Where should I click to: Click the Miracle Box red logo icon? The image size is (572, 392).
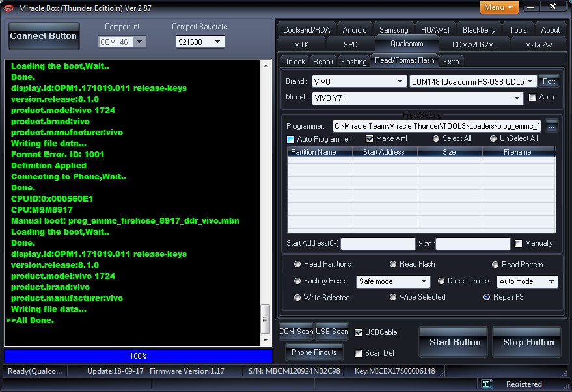(8, 8)
